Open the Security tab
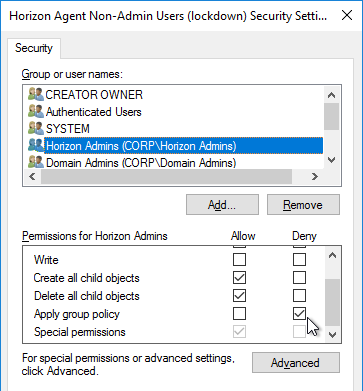The width and height of the screenshot is (363, 391). pos(34,48)
